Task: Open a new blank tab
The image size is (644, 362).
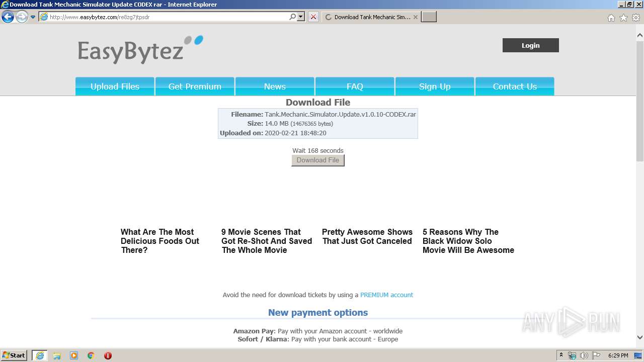Action: coord(429,17)
